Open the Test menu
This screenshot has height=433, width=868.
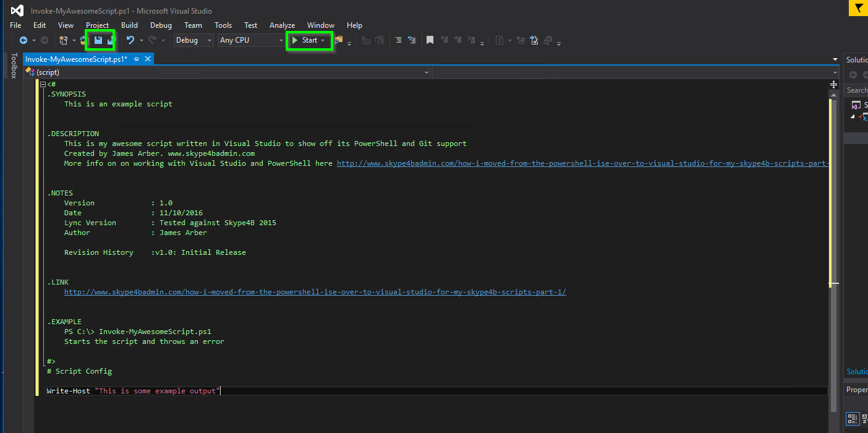coord(250,25)
